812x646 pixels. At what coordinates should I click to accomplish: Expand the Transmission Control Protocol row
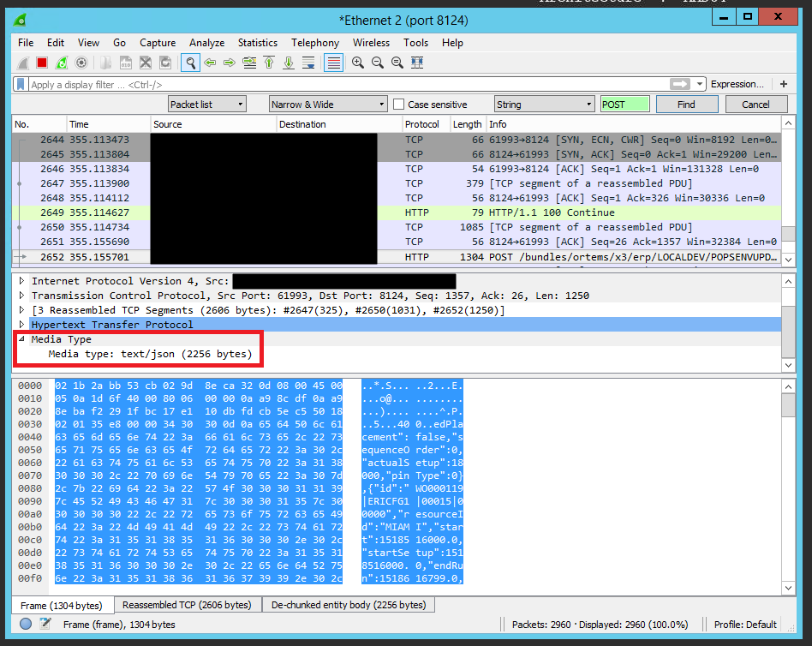pos(21,296)
